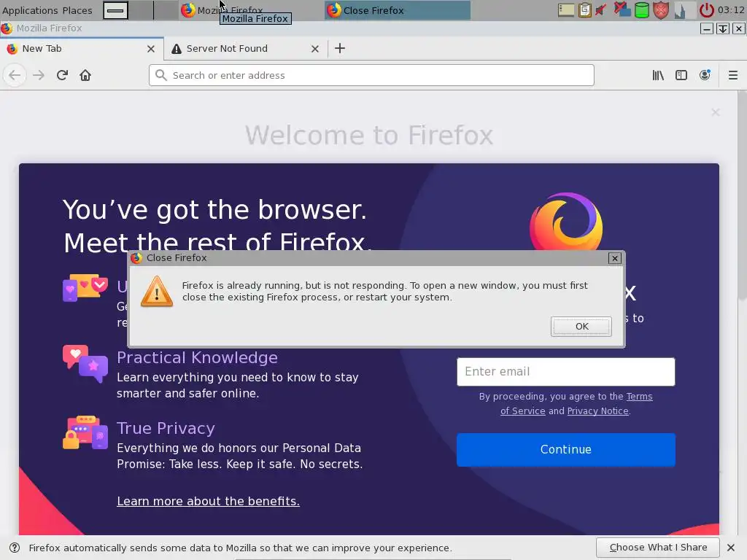
Task: Close the Close Firefox dialog via X
Action: pos(614,258)
